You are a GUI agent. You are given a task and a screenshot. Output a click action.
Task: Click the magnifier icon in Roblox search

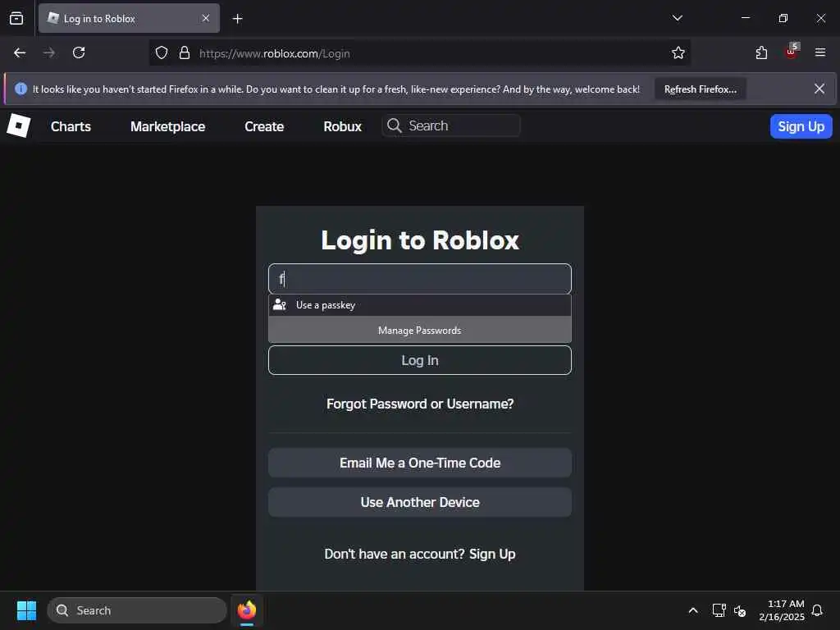pos(395,126)
